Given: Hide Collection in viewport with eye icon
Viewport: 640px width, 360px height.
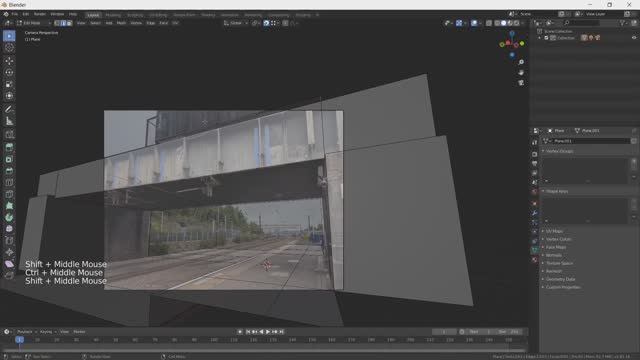Looking at the screenshot, I should pos(634,38).
